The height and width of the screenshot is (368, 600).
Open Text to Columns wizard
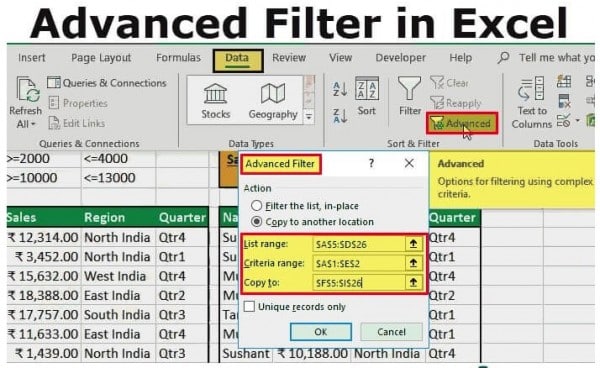tap(532, 103)
